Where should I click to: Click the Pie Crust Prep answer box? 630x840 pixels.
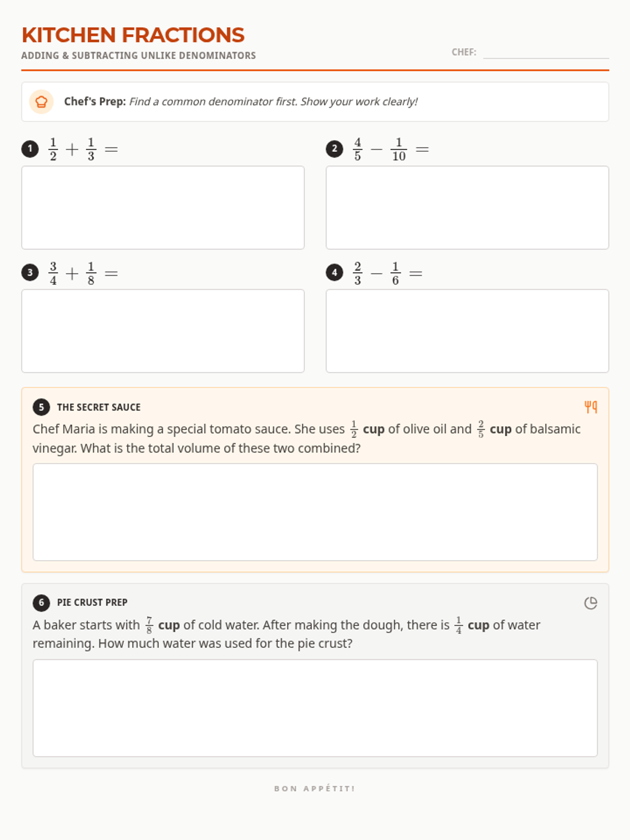[315, 708]
